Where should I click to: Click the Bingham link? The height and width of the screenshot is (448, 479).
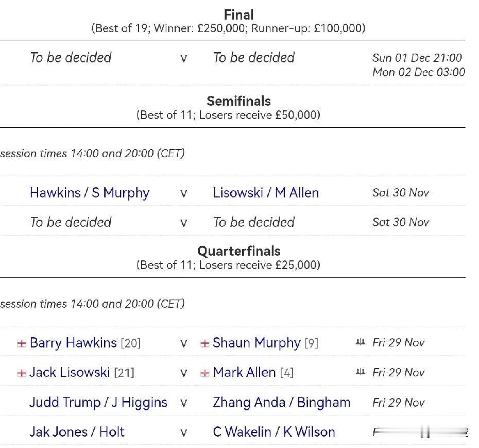coord(323,403)
